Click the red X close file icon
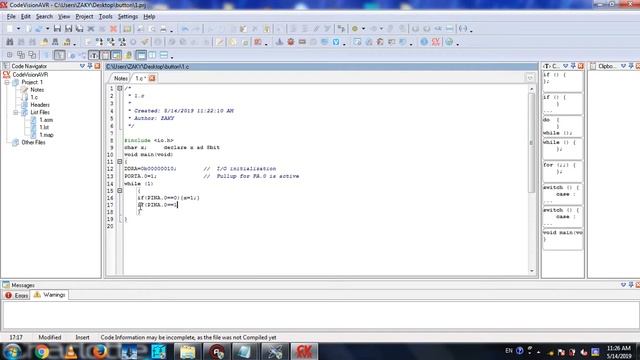Image resolution: width=640 pixels, height=360 pixels. [113, 29]
